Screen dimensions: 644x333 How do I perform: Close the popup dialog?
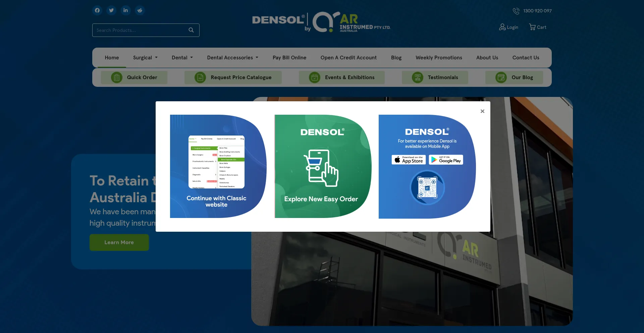tap(482, 111)
